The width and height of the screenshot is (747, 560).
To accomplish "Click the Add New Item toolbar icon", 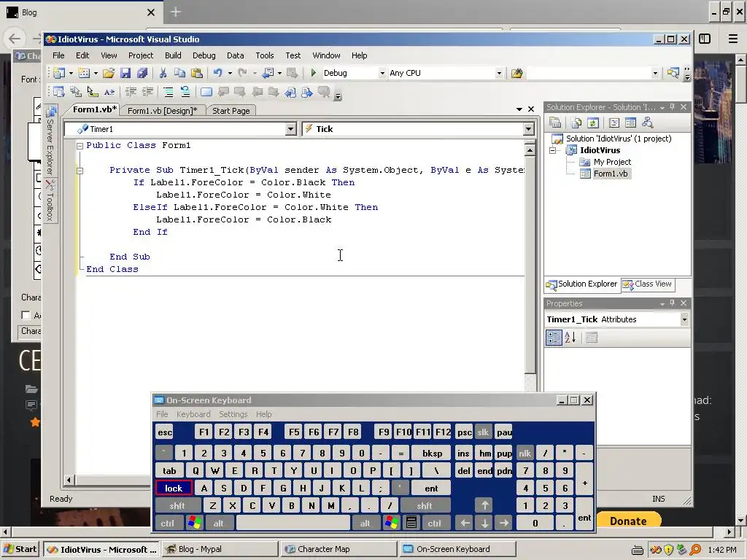I will click(84, 73).
